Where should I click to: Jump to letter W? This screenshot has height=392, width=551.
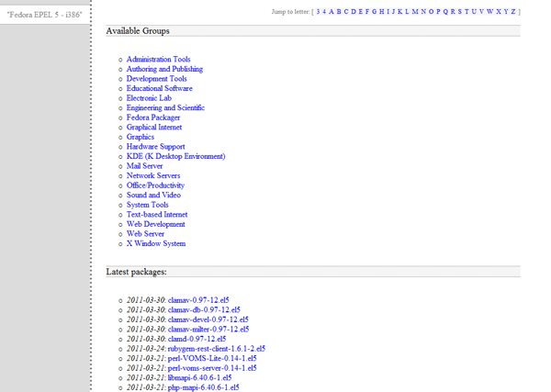[x=489, y=12]
